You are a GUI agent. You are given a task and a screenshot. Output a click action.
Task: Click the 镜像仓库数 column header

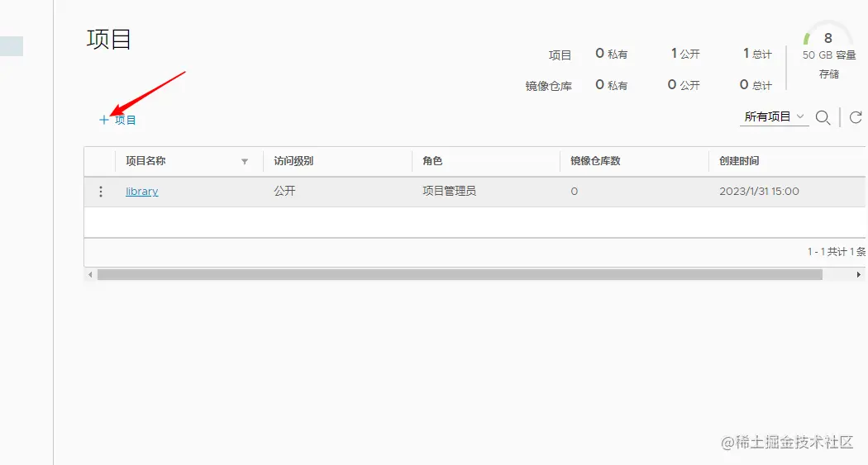[595, 161]
